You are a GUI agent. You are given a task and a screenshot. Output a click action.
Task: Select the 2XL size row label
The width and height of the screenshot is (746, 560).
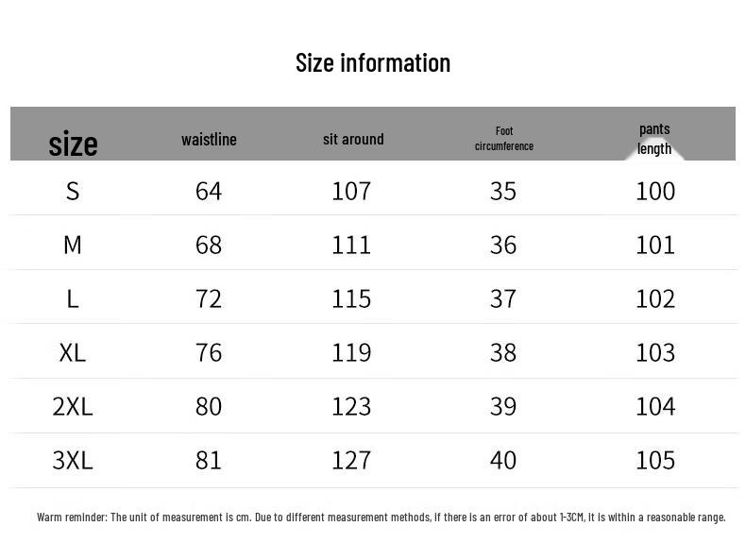point(73,406)
